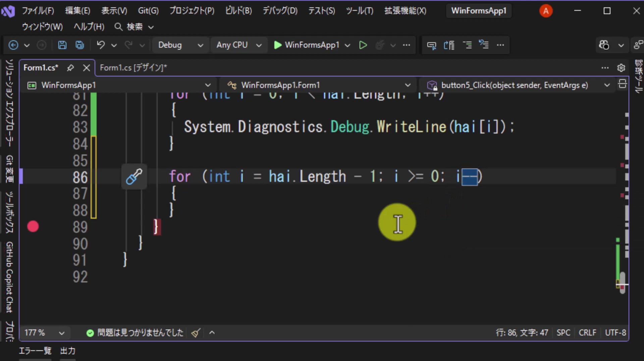
Task: Toggle the breakpoint on line 89
Action: [x=33, y=226]
